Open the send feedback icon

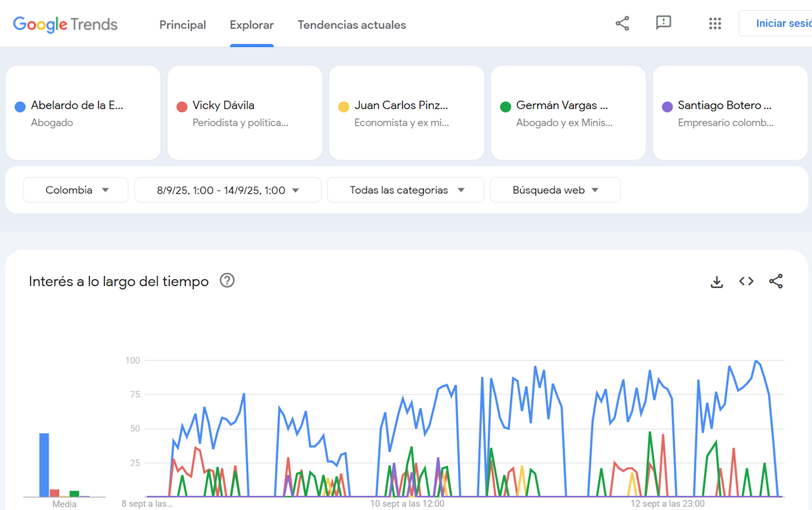tap(664, 23)
